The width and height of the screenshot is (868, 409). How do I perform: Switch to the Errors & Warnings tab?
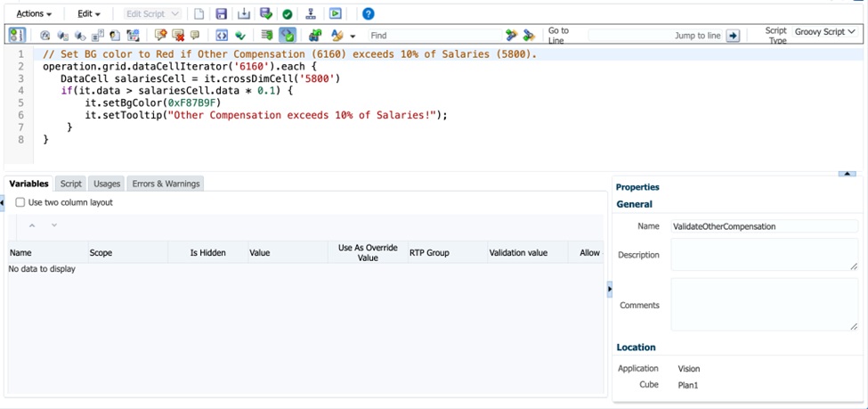(x=166, y=184)
